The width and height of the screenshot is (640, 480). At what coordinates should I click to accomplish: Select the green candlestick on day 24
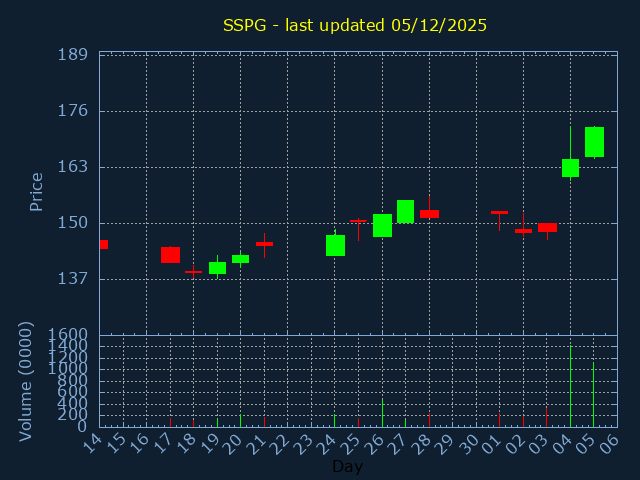335,245
